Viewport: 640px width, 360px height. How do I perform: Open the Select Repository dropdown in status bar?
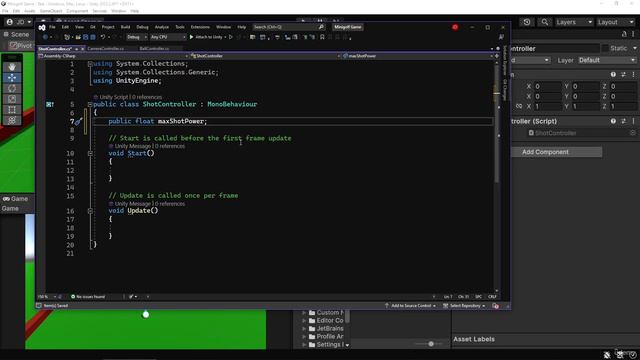click(464, 306)
